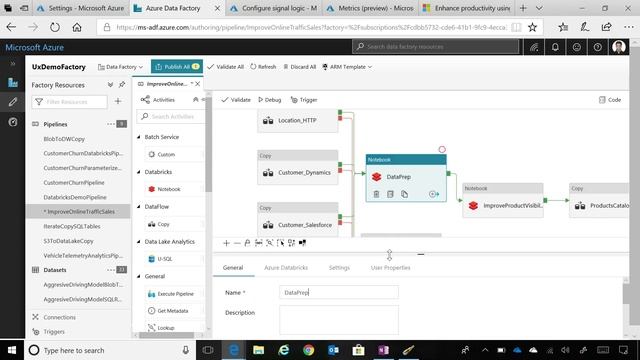640x360 pixels.
Task: Add a new resource with plus icon
Action: [118, 101]
